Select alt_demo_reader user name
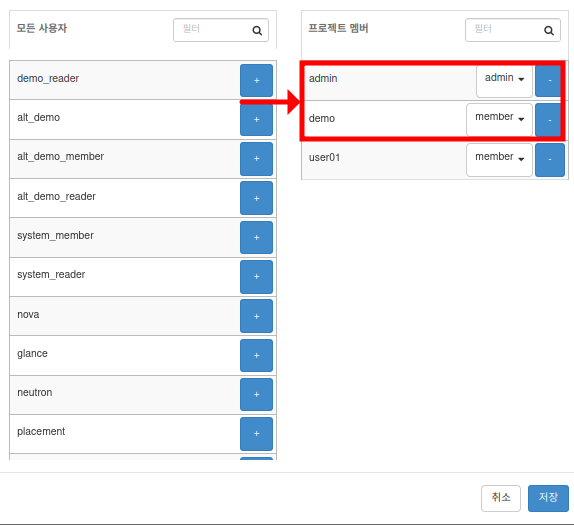 tap(56, 196)
